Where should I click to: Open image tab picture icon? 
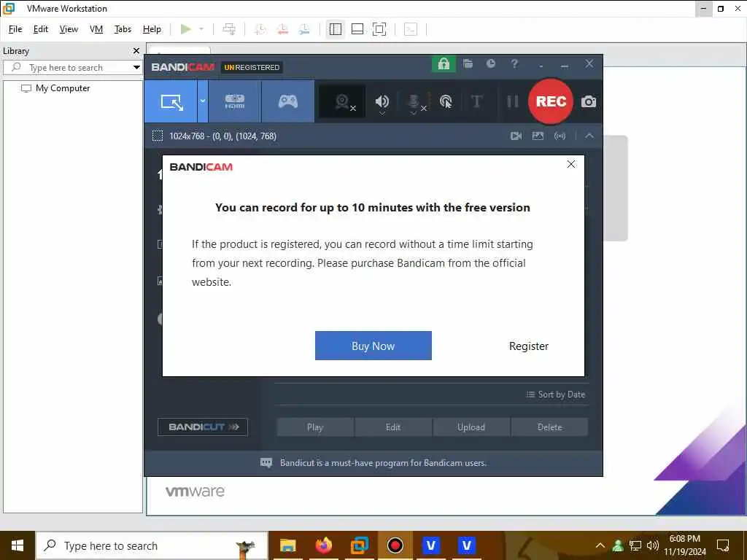(538, 136)
